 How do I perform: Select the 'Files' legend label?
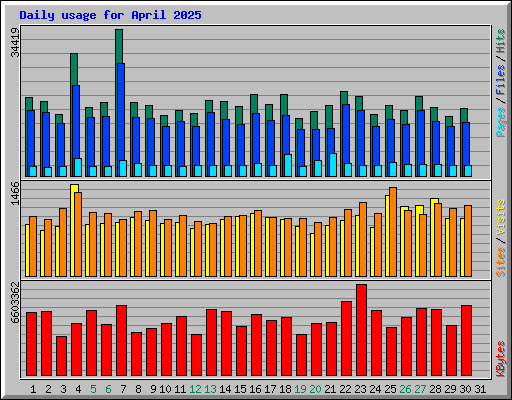click(501, 80)
